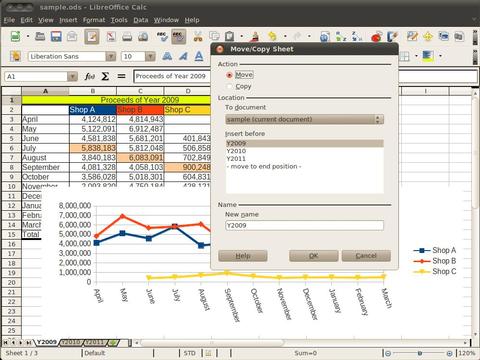Image resolution: width=480 pixels, height=360 pixels.
Task: Click the Export as PDF icon
Action: pyautogui.click(x=111, y=36)
